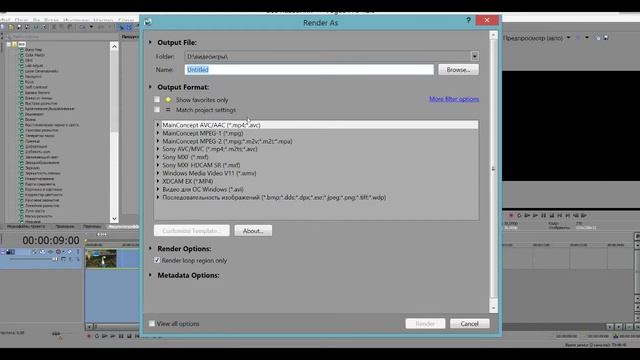Screen dimensions: 640x360
Task: Open the Folder path dropdown arrow
Action: pos(474,56)
